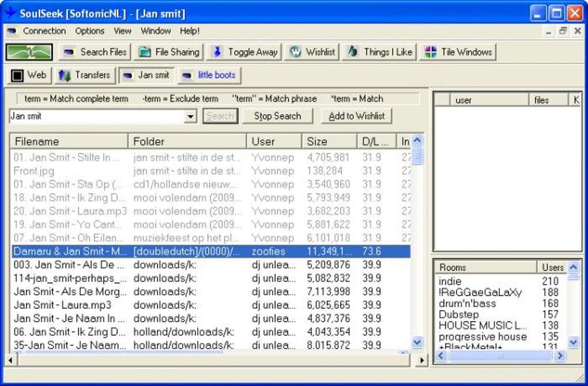Sort results by D/L speed column
Viewport: 588px width, 386px height.
(x=376, y=141)
